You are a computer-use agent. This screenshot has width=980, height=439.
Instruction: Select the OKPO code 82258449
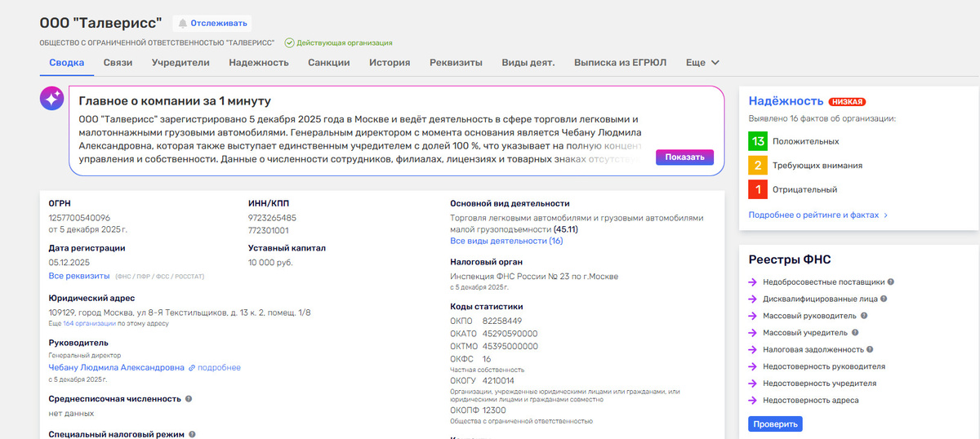[502, 321]
